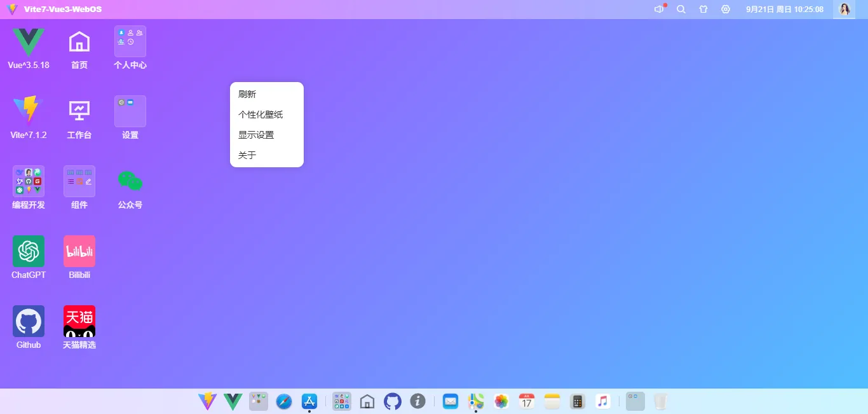
Task: Open the Music app in the dock
Action: [602, 401]
